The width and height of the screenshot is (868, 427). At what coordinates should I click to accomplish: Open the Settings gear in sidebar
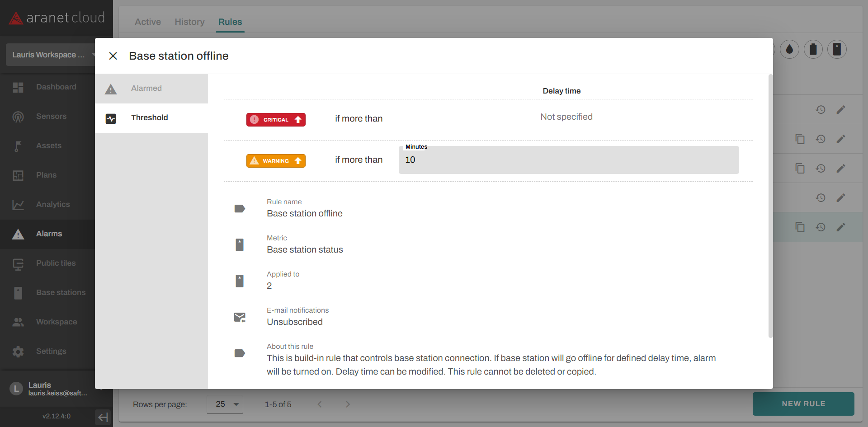point(51,352)
